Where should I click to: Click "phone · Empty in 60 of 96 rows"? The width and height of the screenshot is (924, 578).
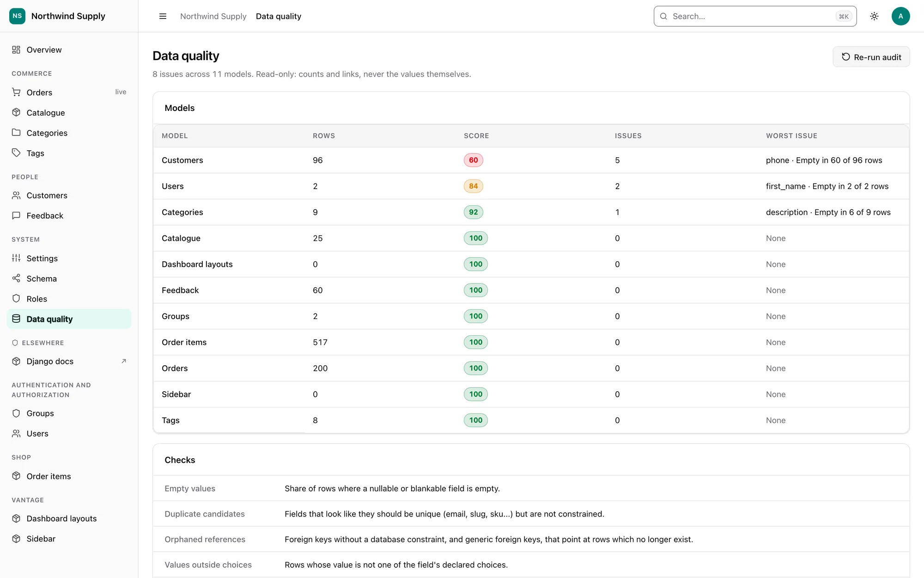[x=824, y=160]
